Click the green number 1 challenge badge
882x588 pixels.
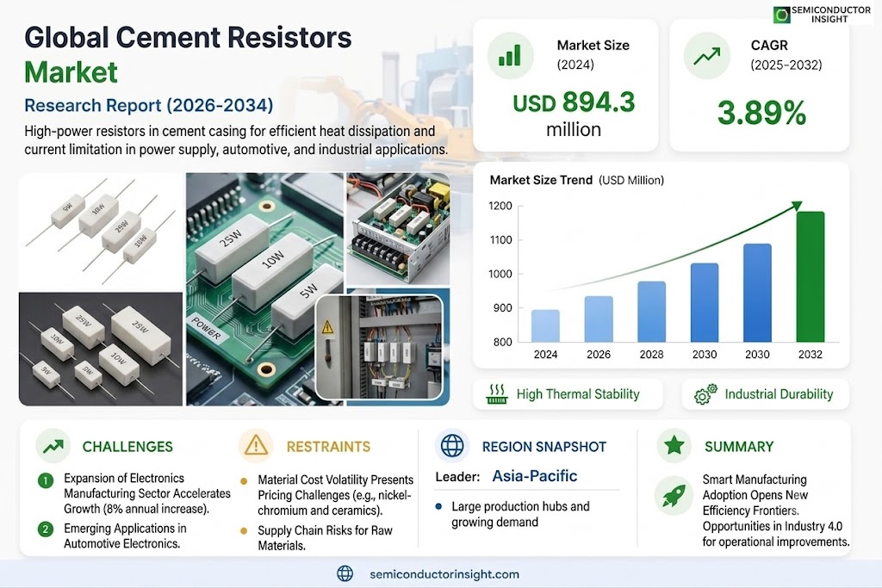[46, 480]
